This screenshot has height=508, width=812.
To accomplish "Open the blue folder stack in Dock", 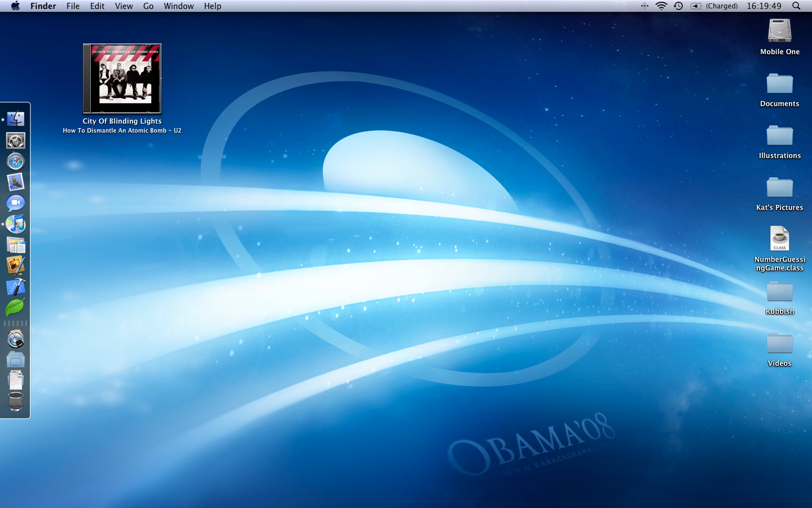I will [16, 360].
